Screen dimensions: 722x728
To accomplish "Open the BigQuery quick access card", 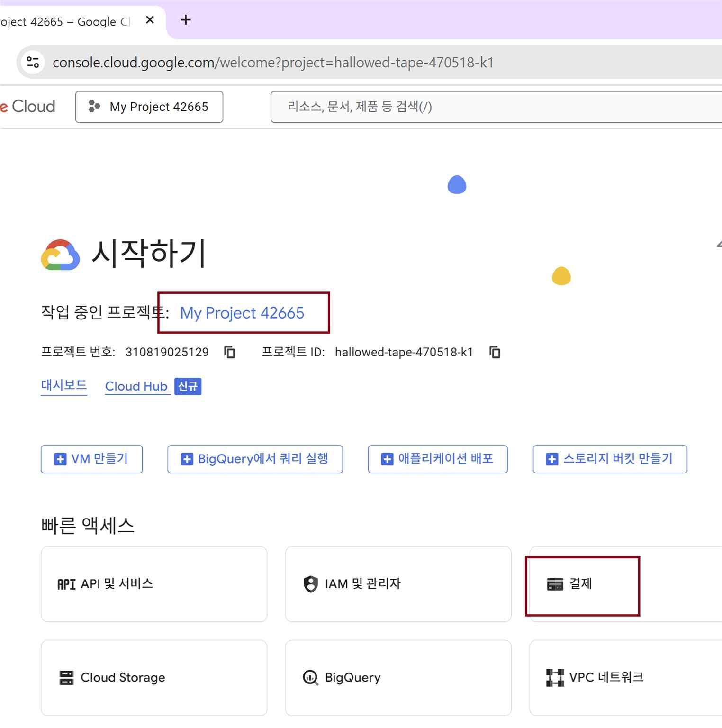I will 398,678.
